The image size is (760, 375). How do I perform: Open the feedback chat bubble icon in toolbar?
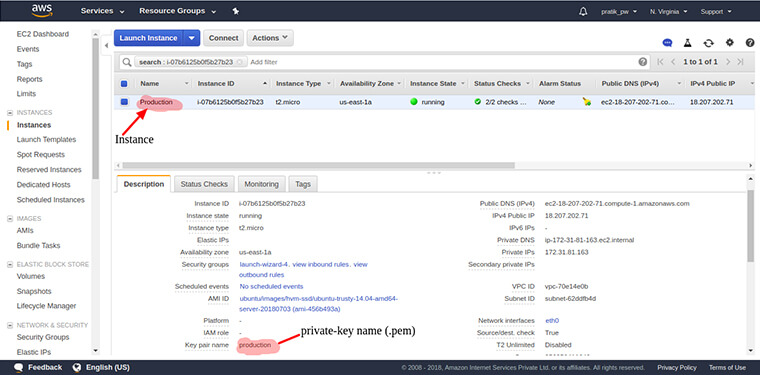pyautogui.click(x=667, y=43)
